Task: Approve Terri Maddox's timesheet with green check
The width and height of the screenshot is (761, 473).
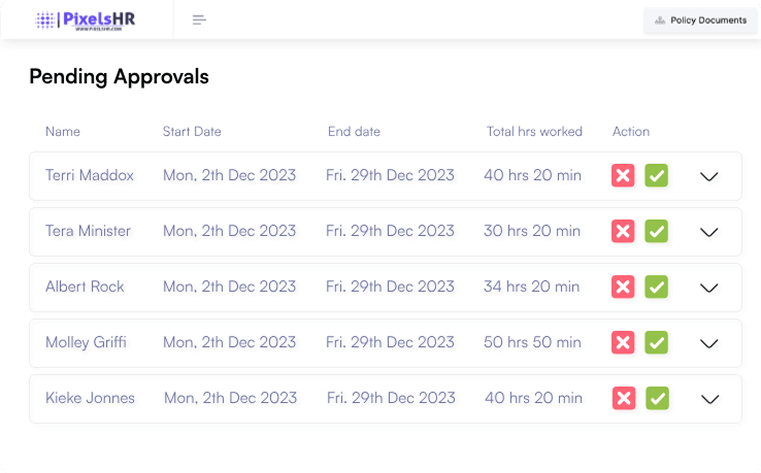Action: click(656, 176)
